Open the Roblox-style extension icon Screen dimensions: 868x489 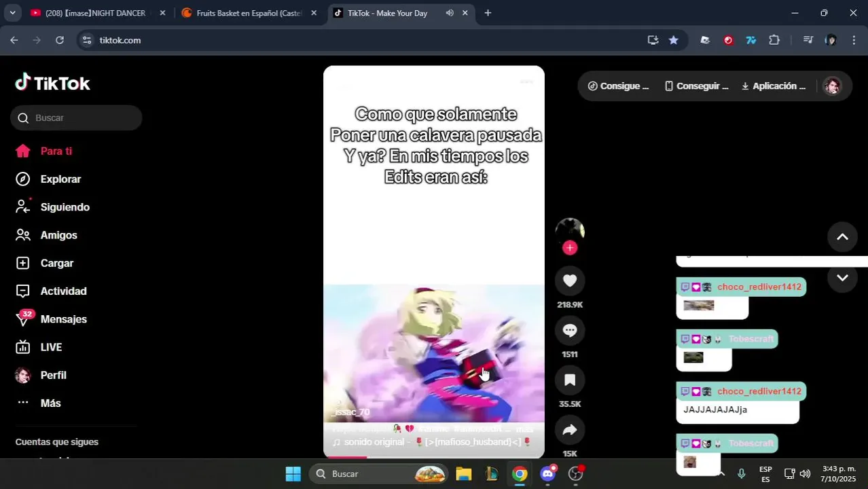(x=705, y=40)
